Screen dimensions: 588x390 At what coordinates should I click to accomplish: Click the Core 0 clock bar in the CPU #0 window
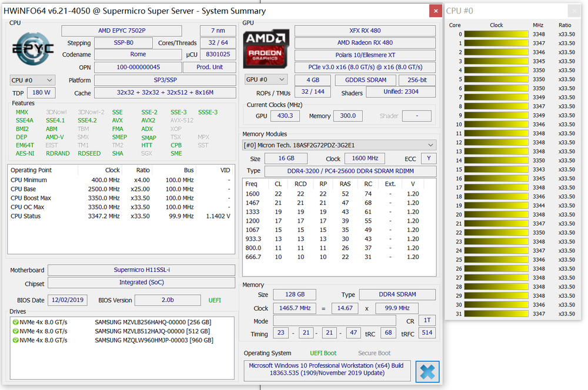tap(496, 34)
